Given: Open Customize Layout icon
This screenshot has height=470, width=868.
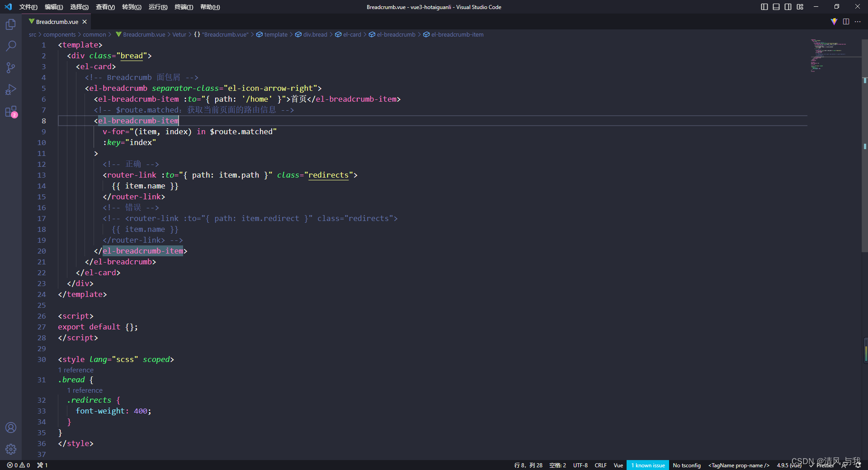Looking at the screenshot, I should 800,7.
